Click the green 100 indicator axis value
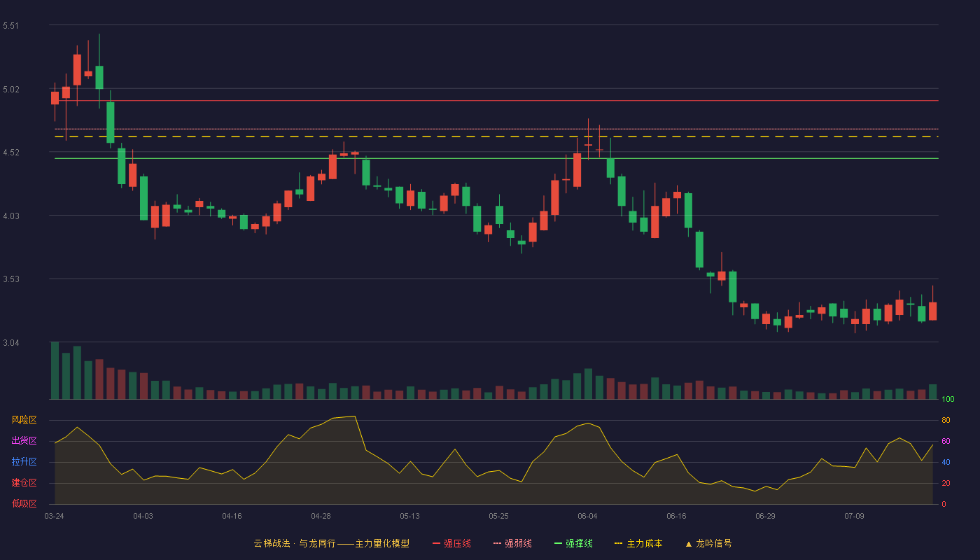Screen dimensions: 980x560 pyautogui.click(x=948, y=400)
